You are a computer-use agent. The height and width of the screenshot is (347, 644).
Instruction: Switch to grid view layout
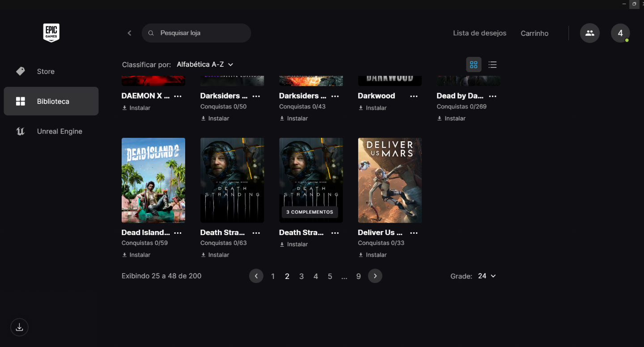pos(474,64)
